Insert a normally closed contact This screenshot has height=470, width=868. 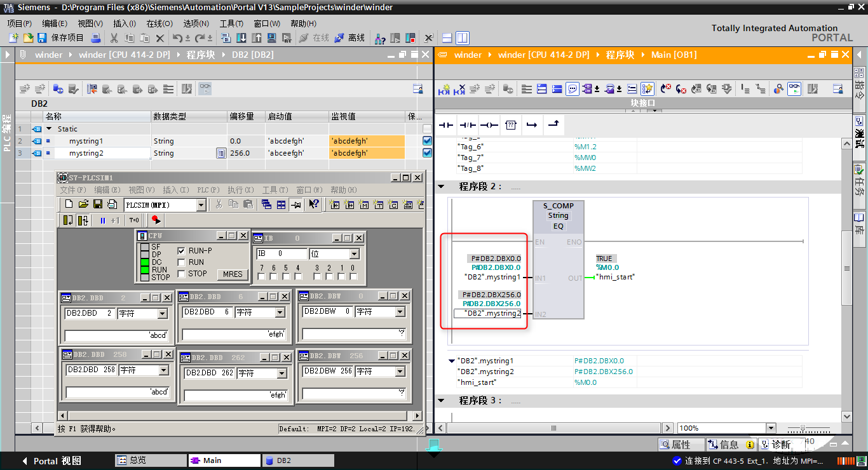point(468,125)
